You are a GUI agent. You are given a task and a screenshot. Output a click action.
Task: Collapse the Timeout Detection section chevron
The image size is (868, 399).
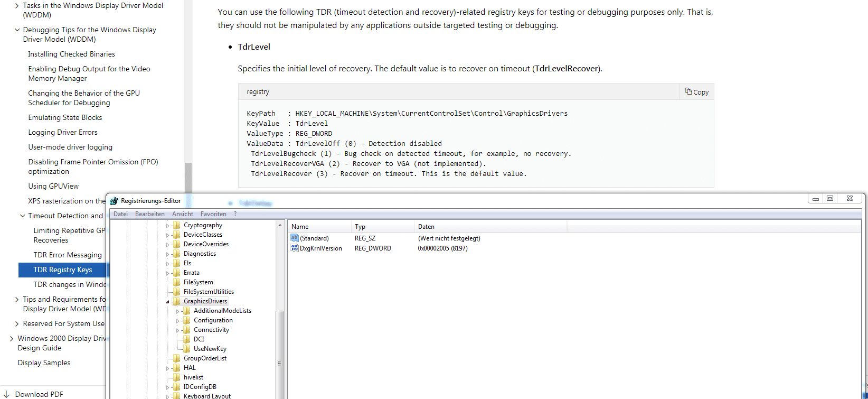[23, 216]
